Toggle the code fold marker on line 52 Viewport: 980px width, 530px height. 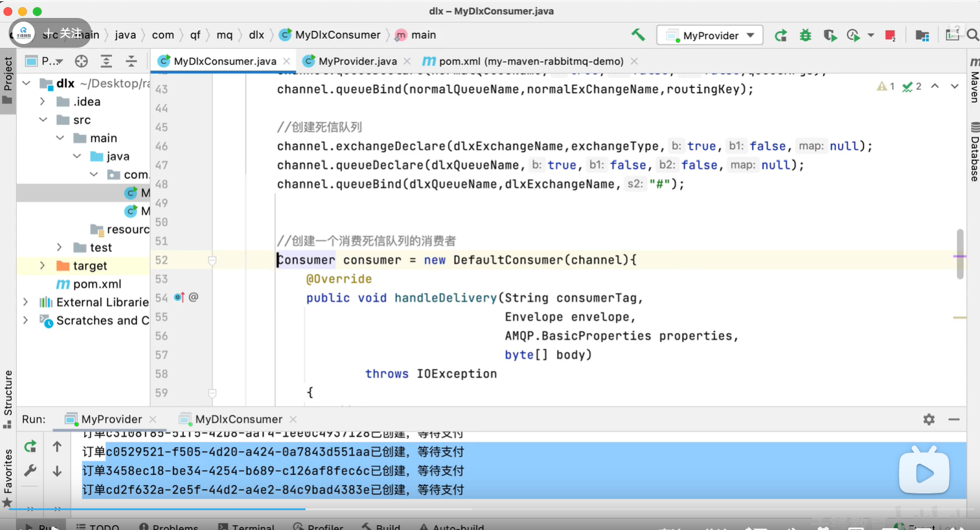(x=212, y=261)
